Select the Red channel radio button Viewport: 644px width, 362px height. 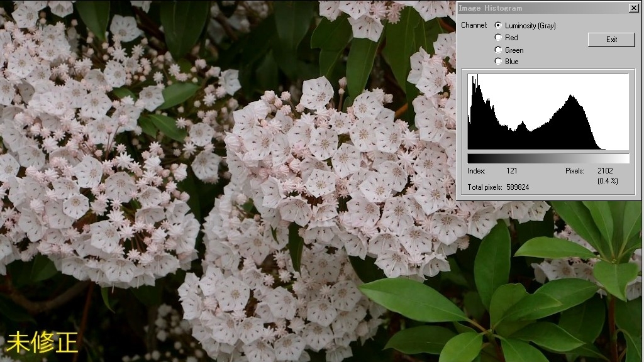click(x=498, y=37)
